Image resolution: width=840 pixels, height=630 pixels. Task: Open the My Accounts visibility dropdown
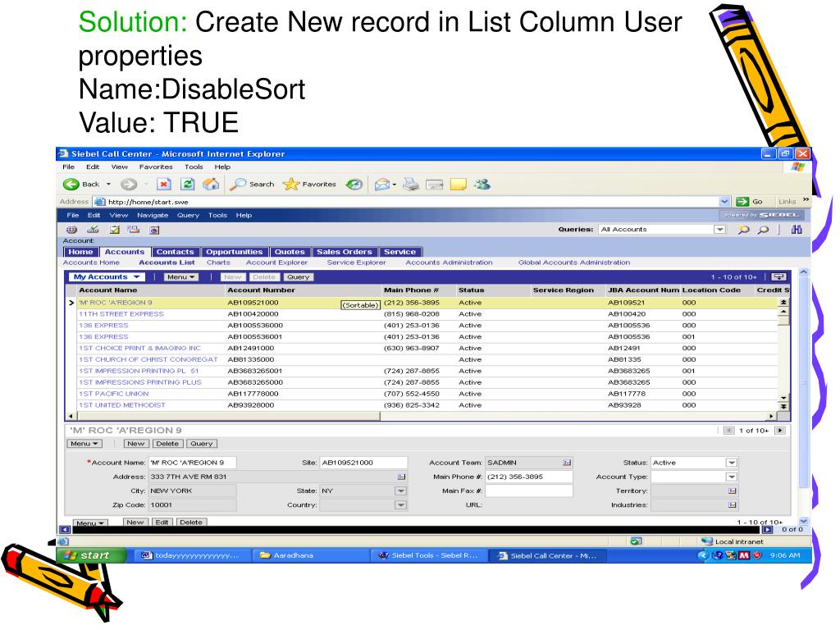(x=107, y=277)
